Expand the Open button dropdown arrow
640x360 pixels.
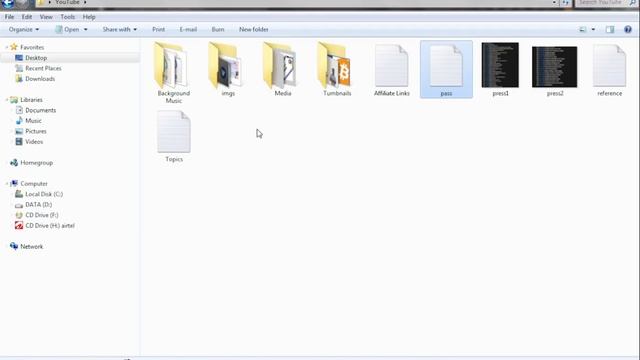click(x=85, y=29)
